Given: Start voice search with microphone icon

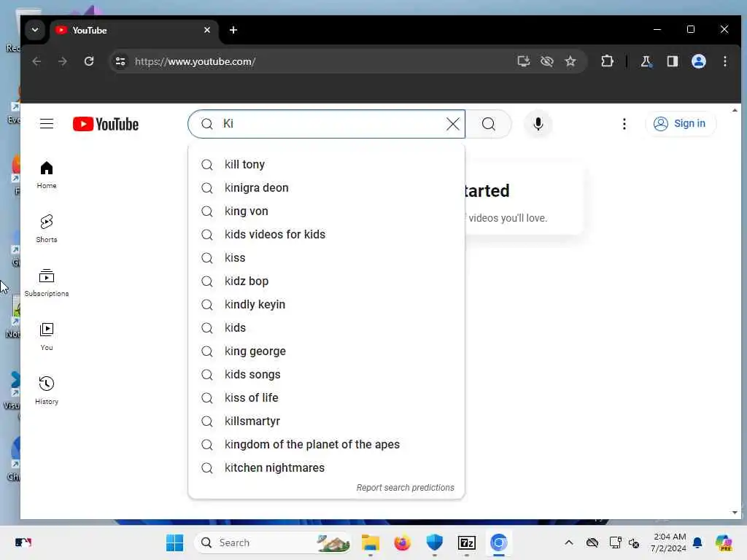Looking at the screenshot, I should [x=538, y=124].
